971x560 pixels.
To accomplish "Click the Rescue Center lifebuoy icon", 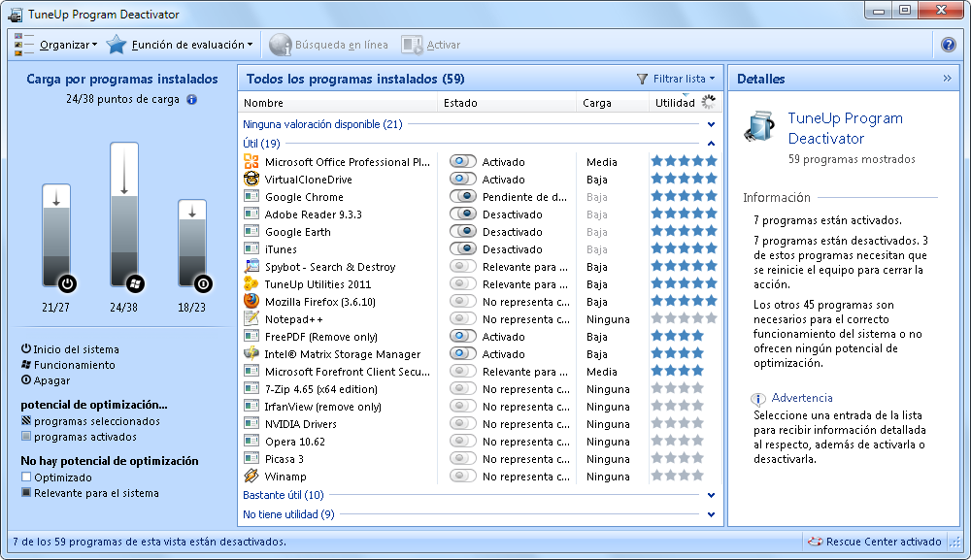I will tap(815, 543).
